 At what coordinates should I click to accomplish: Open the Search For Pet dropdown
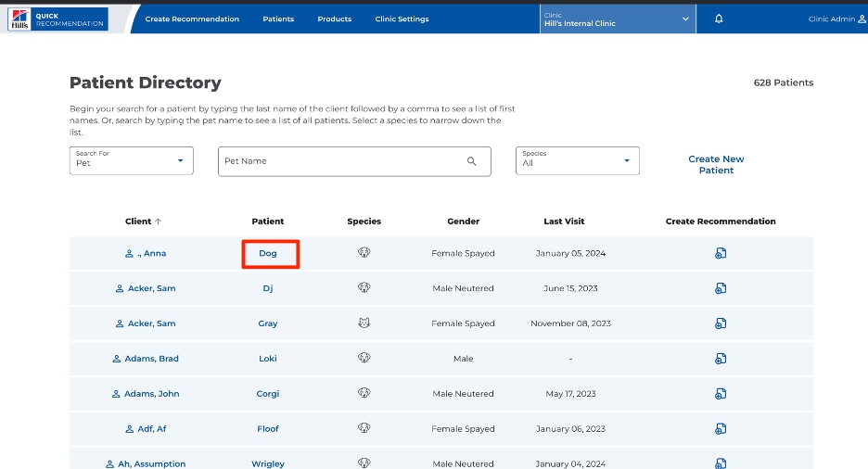pos(131,160)
